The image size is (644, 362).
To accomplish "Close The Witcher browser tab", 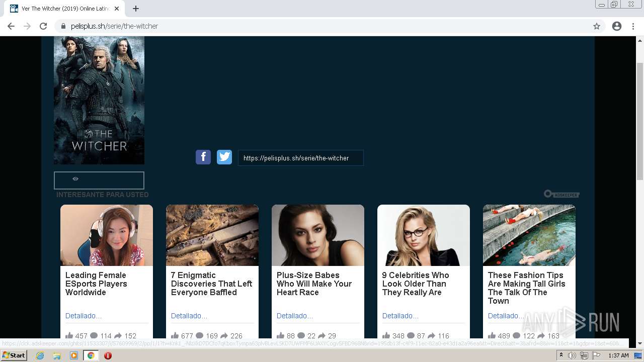I will (117, 9).
